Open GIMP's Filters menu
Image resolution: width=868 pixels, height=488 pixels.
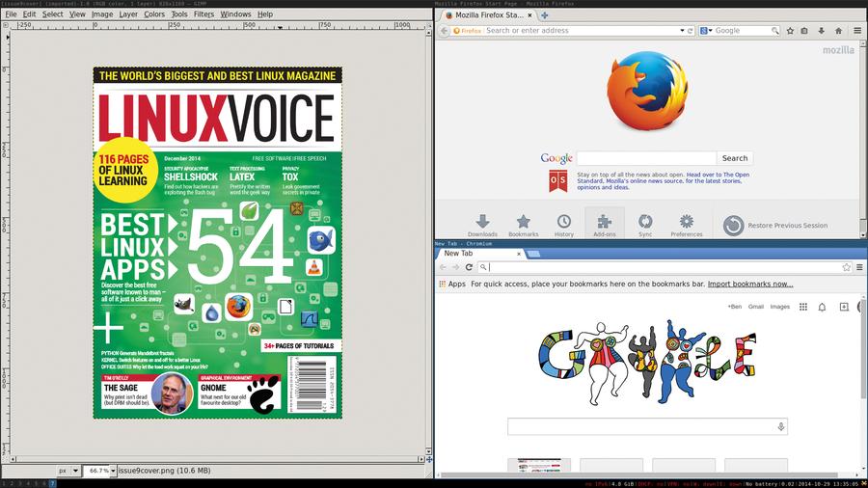(x=203, y=14)
